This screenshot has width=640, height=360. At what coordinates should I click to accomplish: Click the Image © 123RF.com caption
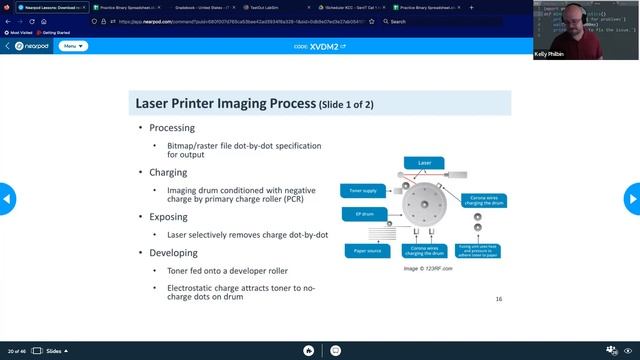click(x=428, y=269)
